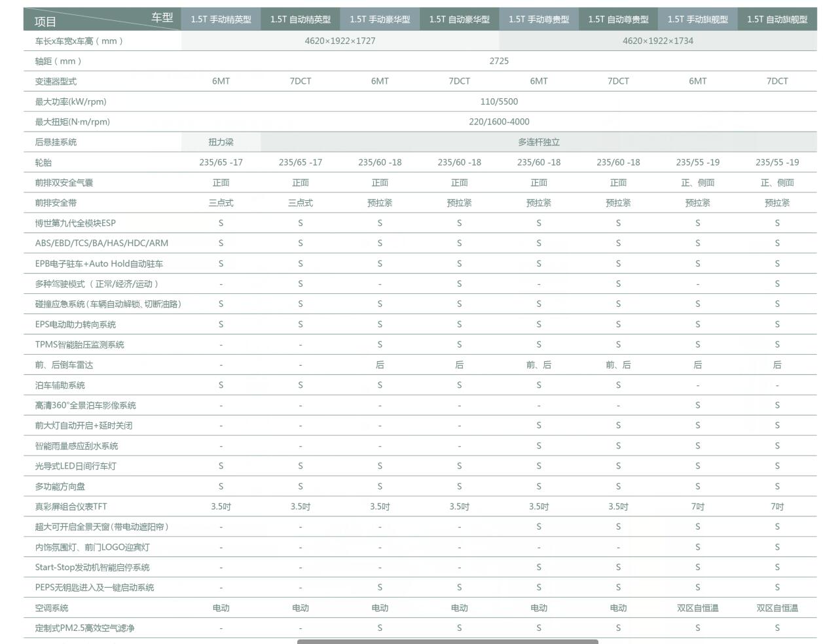Click the ABS/EBD/TCS/BA/HAS/HDC/ARM row label
823x644 pixels.
(x=101, y=243)
